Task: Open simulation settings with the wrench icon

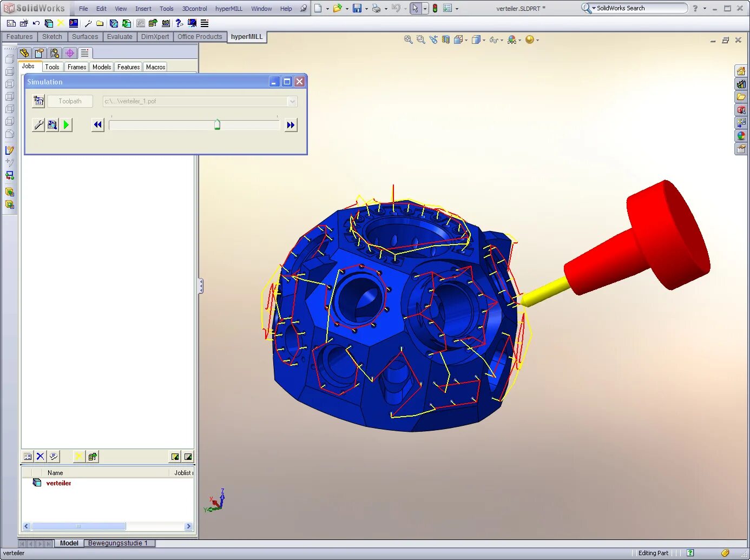Action: tap(38, 124)
